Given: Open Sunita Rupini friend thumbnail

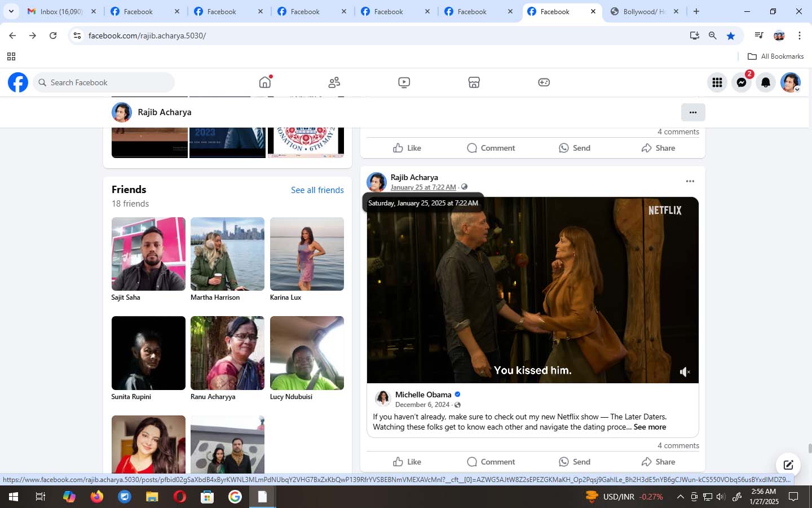Looking at the screenshot, I should 148,353.
